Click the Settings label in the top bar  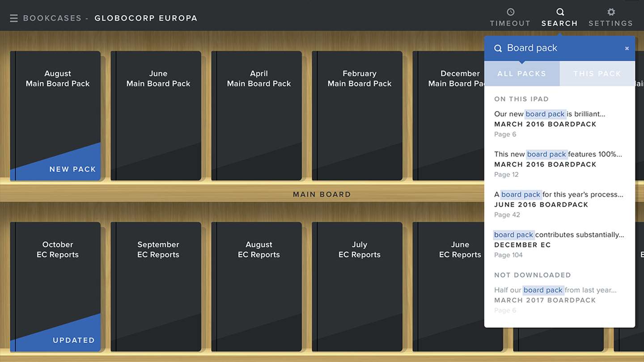(x=611, y=23)
